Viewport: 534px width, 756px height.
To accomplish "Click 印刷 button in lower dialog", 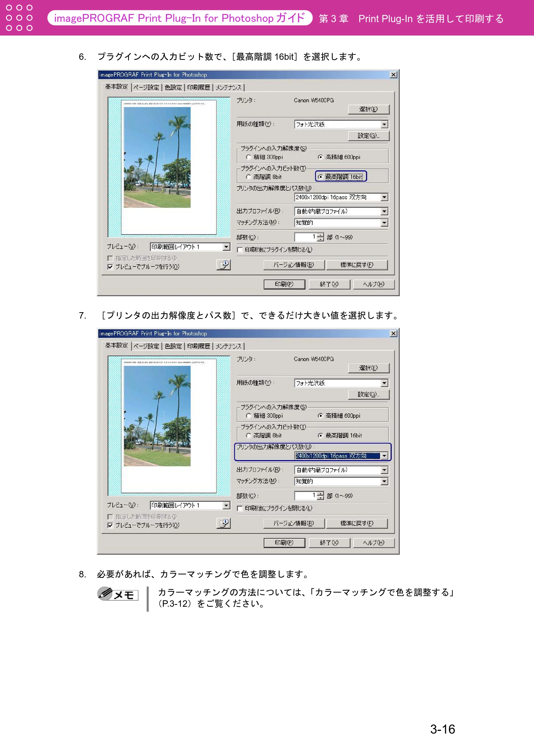I will (x=284, y=543).
